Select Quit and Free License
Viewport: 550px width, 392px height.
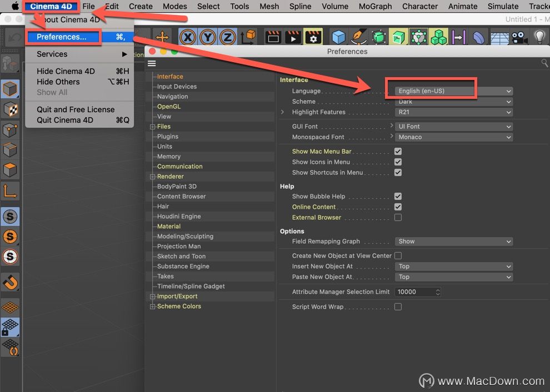point(80,109)
